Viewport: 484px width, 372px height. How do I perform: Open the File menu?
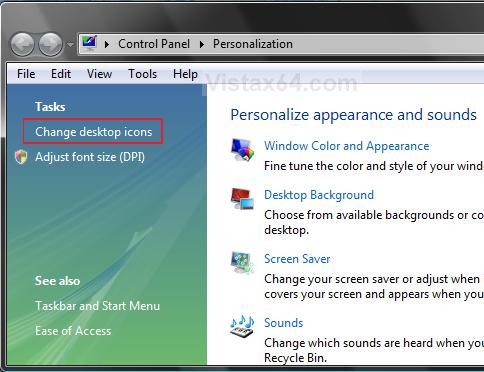26,74
